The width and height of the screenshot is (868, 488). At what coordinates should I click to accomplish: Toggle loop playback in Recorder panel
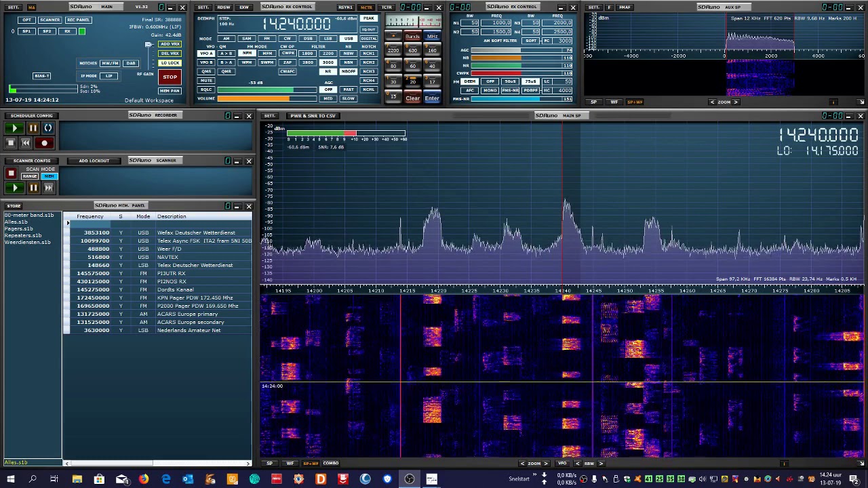[x=48, y=128]
